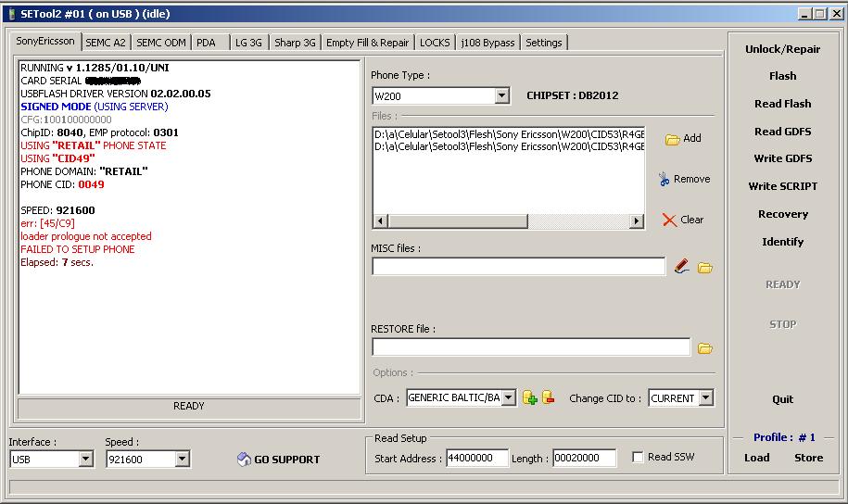The width and height of the screenshot is (848, 504).
Task: Browse for a RESTORE file via folder icon
Action: pos(704,348)
